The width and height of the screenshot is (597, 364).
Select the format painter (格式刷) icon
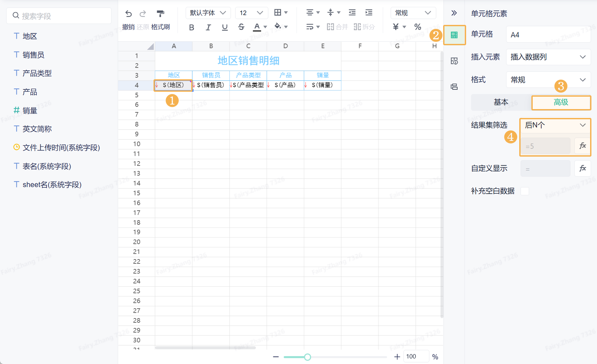point(160,14)
